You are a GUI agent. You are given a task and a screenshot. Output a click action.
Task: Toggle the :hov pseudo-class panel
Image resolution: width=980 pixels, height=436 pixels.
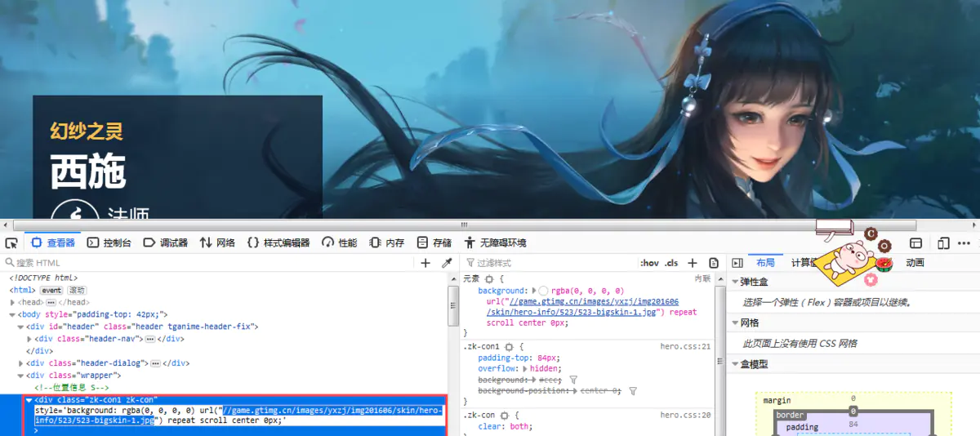(650, 263)
